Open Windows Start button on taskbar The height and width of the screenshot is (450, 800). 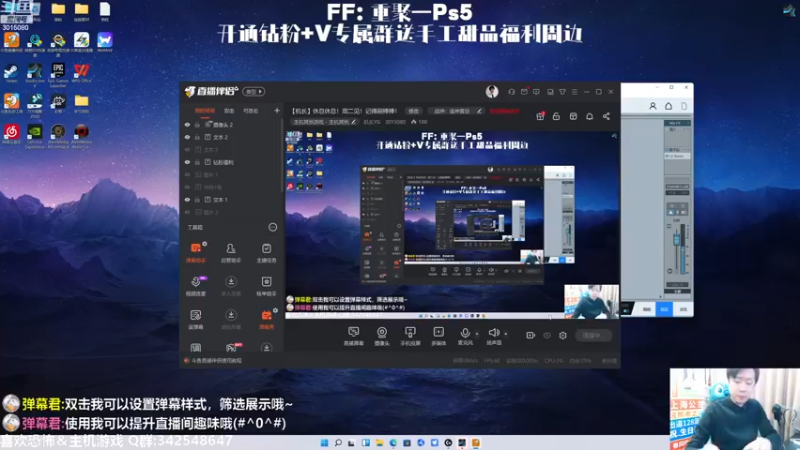pyautogui.click(x=324, y=443)
